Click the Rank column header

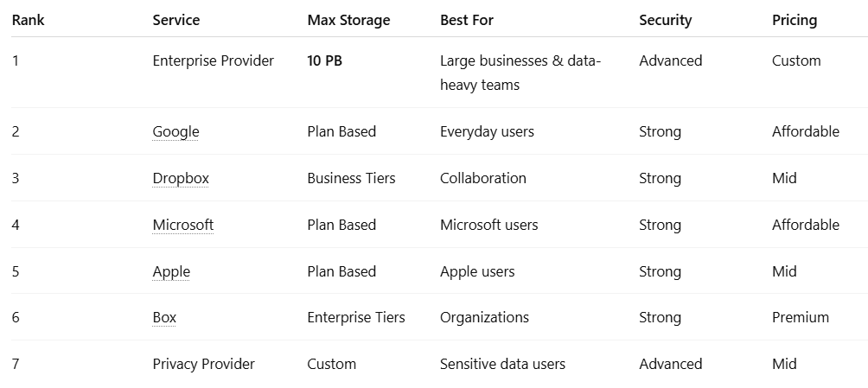tap(28, 20)
